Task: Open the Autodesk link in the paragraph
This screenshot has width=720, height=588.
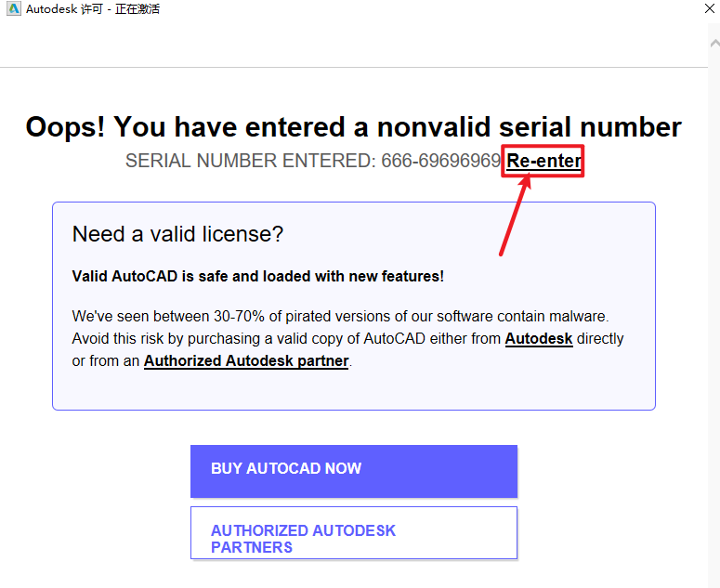Action: (539, 339)
